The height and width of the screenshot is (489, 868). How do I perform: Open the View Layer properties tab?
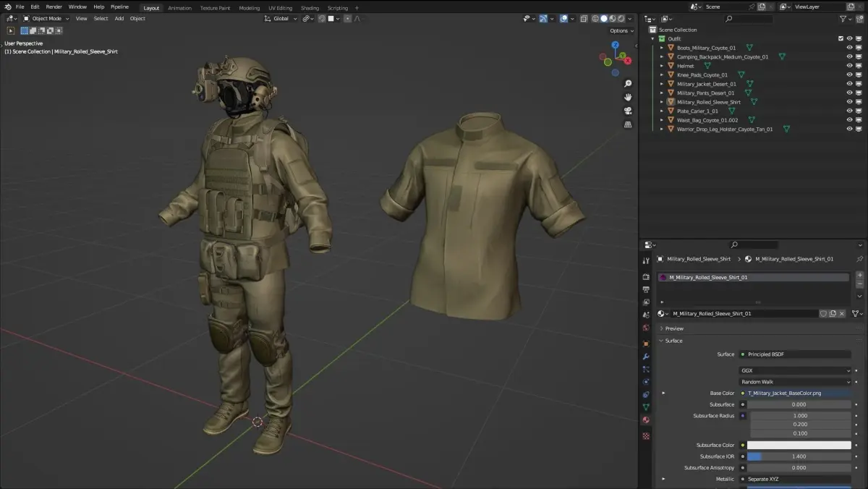point(646,302)
